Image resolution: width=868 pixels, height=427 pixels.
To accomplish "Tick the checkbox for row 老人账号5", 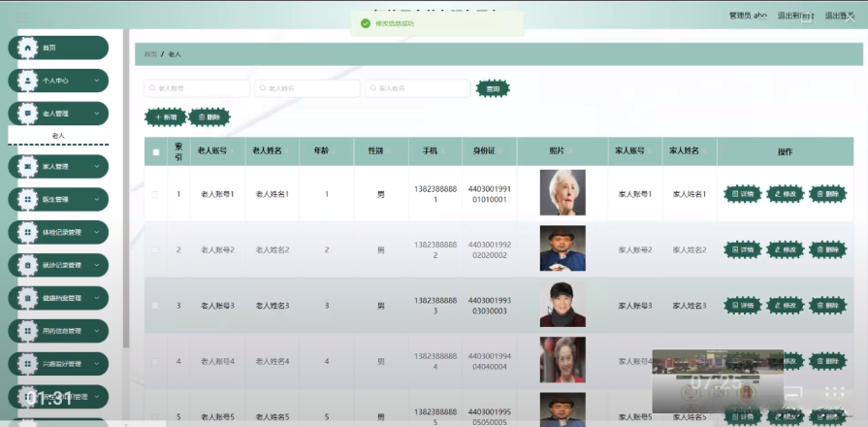I will tap(155, 416).
